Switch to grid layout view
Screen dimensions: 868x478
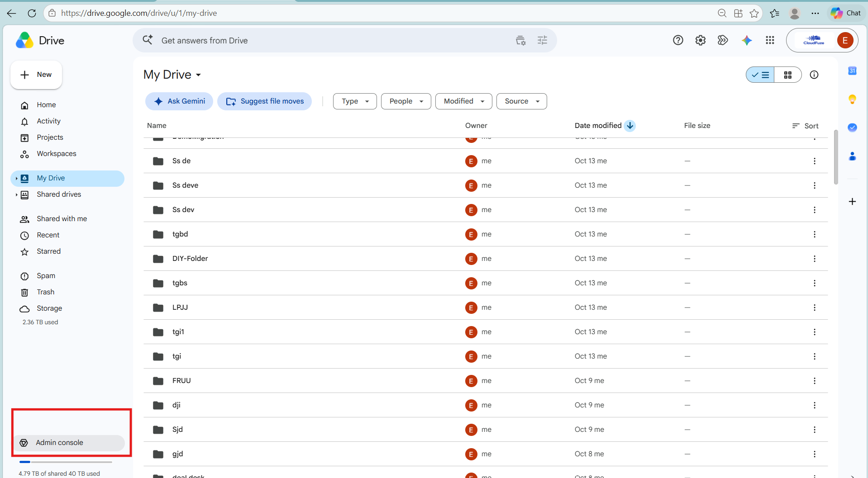coord(788,75)
